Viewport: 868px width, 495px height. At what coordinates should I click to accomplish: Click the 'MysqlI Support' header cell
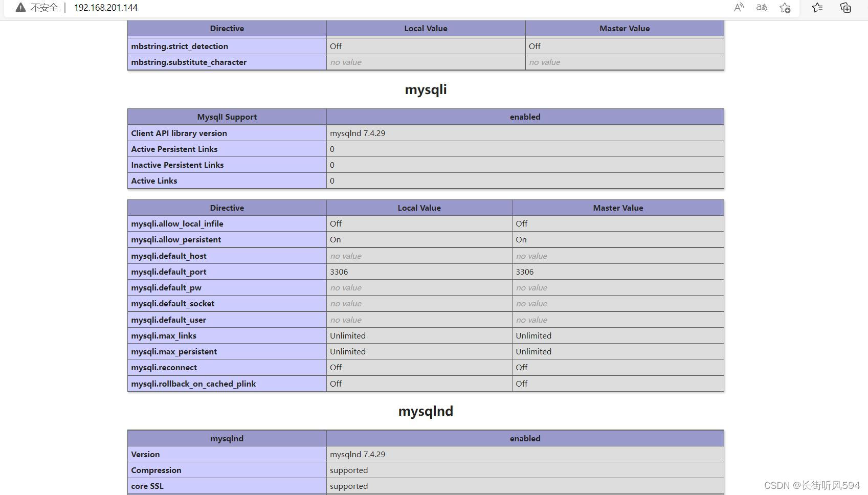(227, 117)
